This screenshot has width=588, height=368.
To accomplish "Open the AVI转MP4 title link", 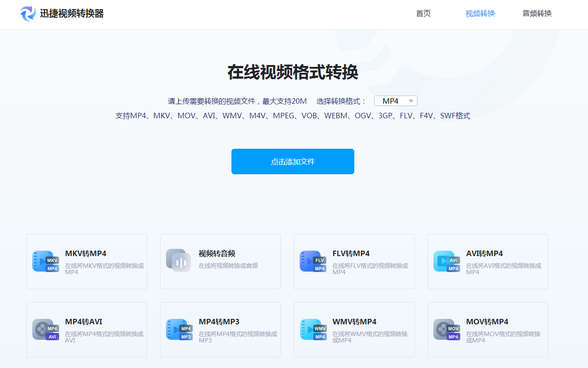I will point(485,253).
